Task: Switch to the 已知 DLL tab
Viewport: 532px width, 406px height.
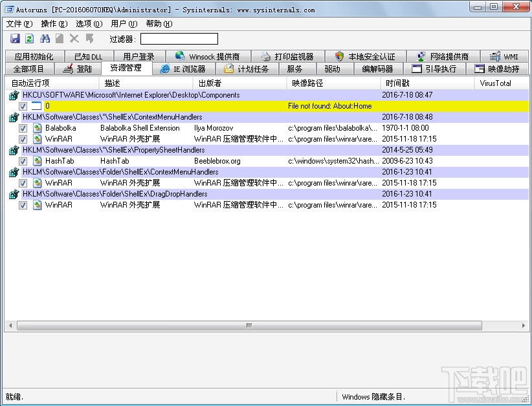Action: click(x=89, y=56)
